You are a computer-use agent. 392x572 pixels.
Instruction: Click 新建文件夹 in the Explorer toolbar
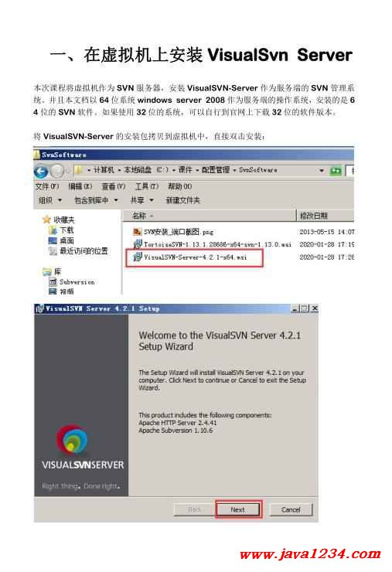[x=183, y=200]
